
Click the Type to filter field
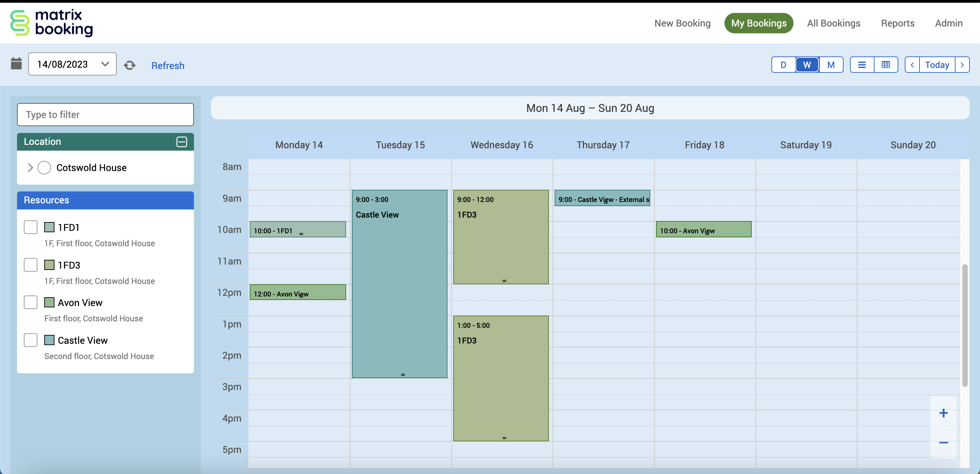click(x=105, y=114)
